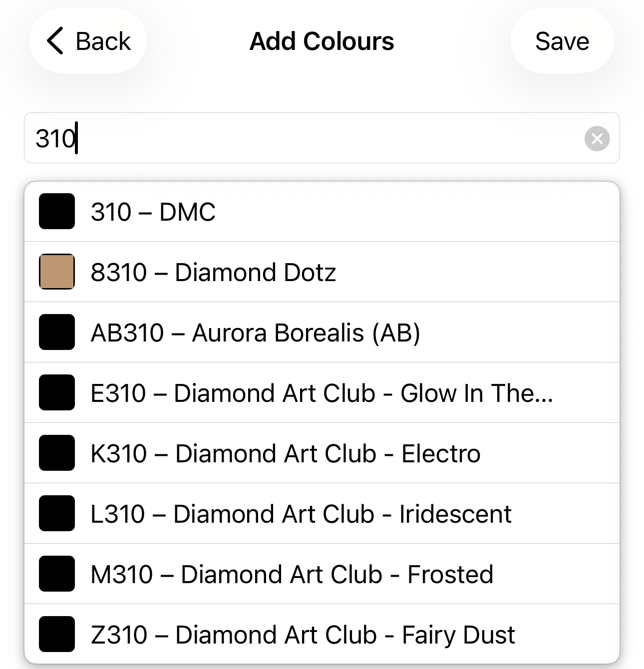Image resolution: width=644 pixels, height=669 pixels.
Task: Clear the search field with X icon
Action: point(597,138)
